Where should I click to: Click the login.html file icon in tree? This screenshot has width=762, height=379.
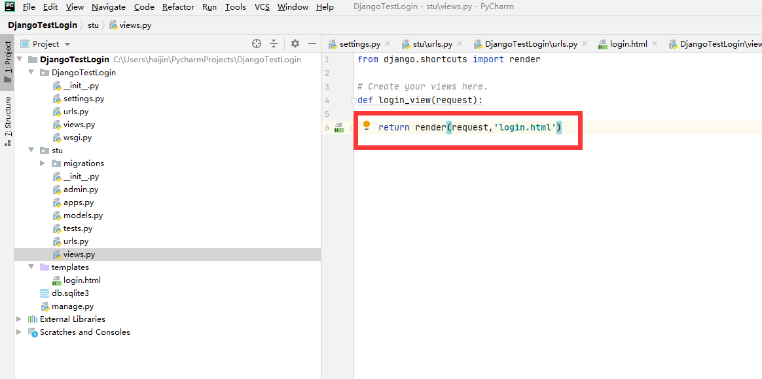(x=56, y=280)
